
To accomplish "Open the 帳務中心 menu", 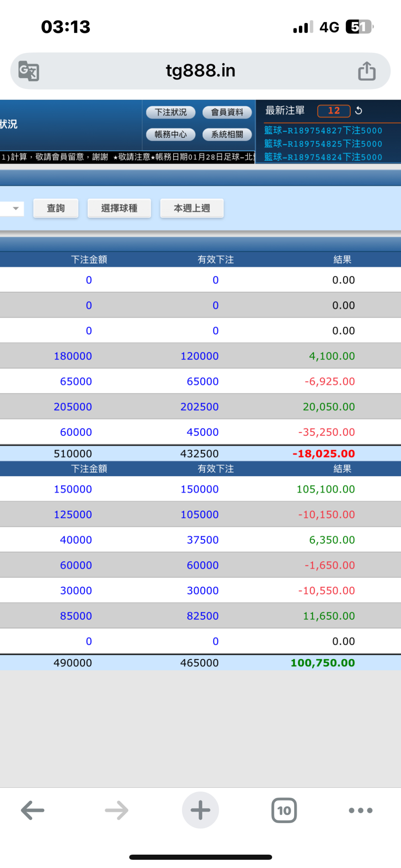I will [x=171, y=134].
